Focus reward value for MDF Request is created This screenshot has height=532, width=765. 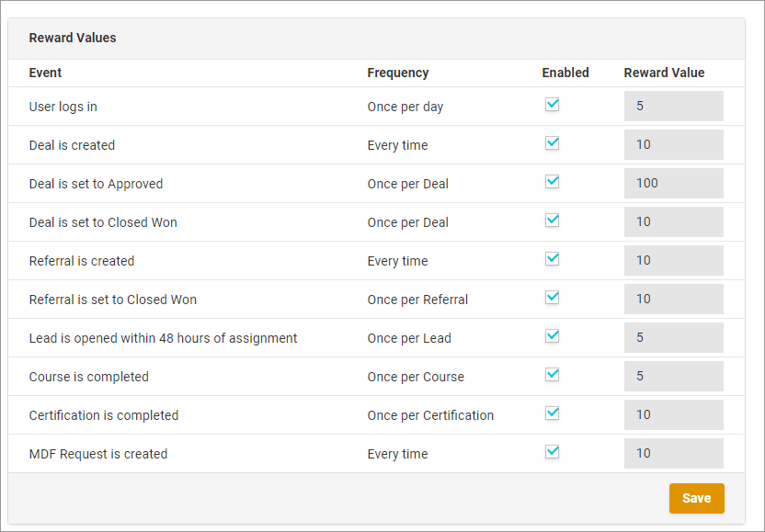[x=674, y=452]
